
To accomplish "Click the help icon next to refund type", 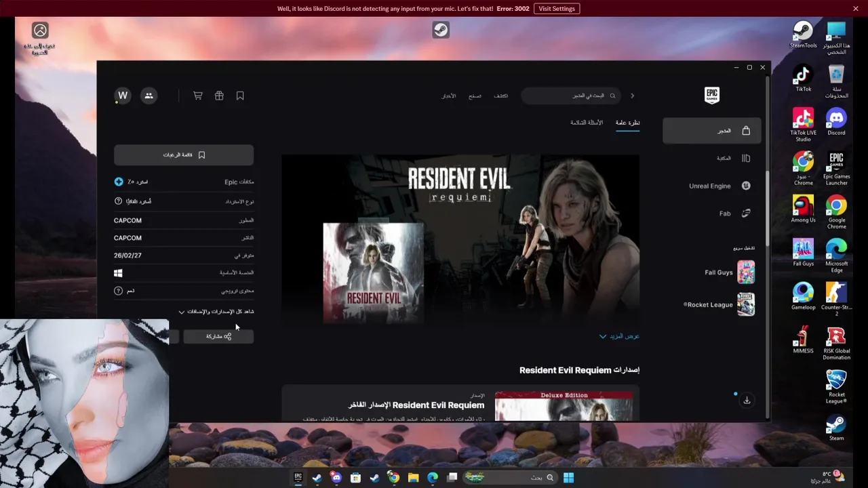I will (x=119, y=201).
